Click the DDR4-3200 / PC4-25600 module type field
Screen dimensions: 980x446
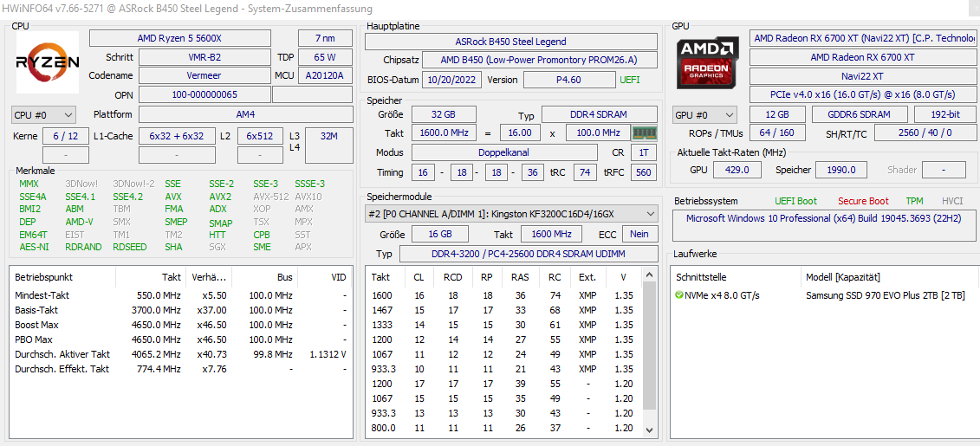[x=529, y=255]
